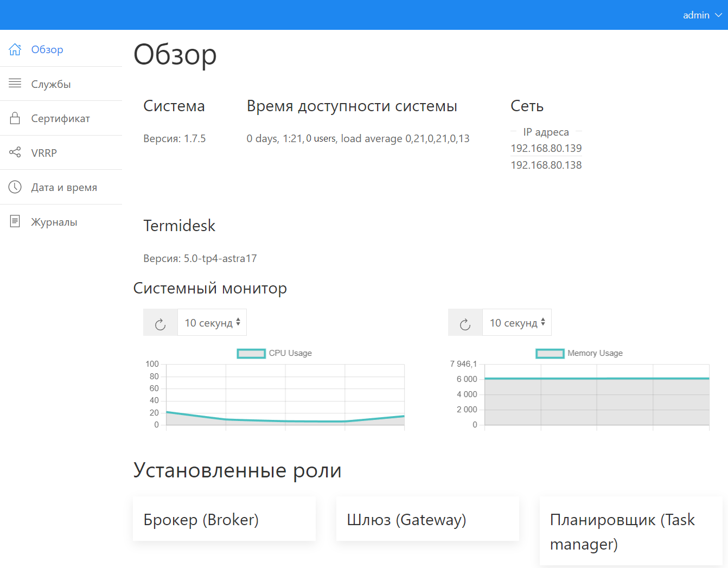
Task: Expand the admin user menu
Action: 702,15
